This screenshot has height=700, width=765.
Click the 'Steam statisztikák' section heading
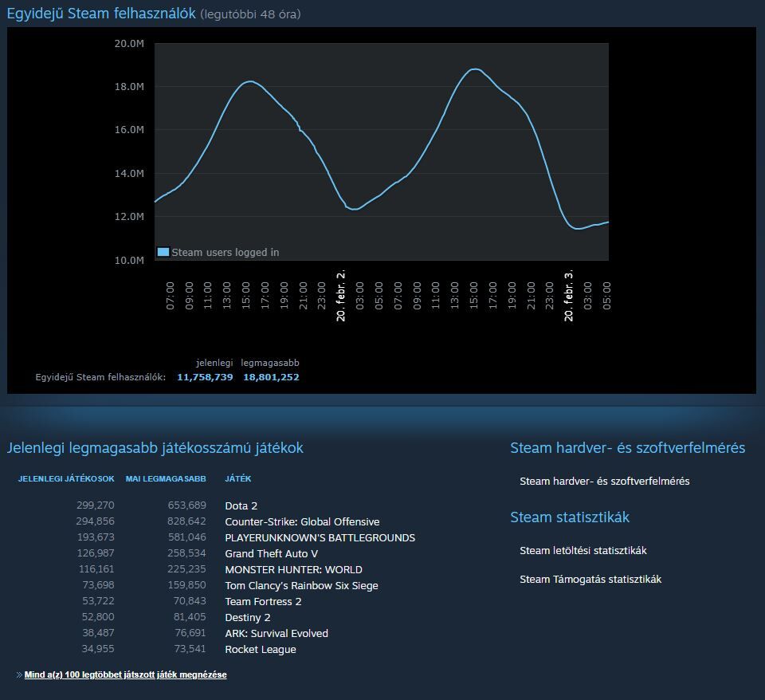(570, 517)
